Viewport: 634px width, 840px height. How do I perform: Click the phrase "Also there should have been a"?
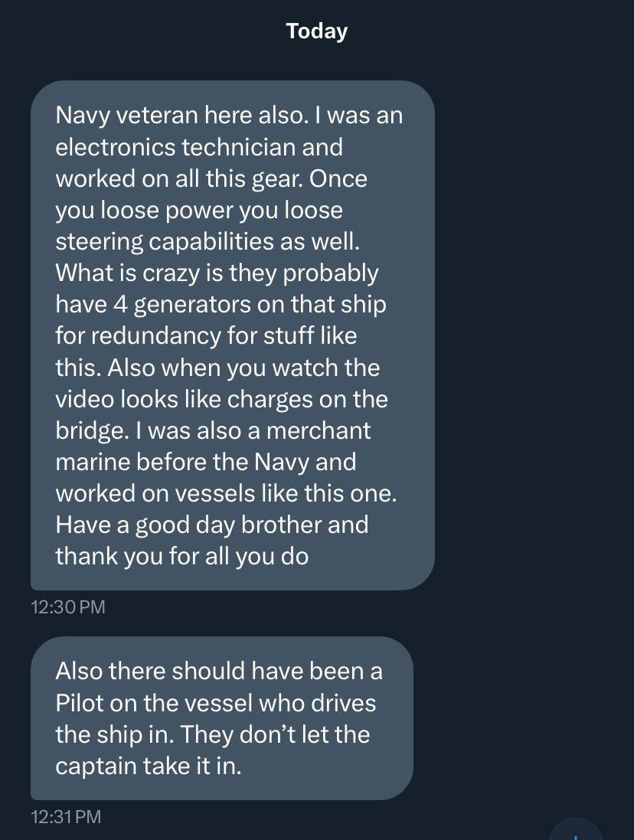coord(218,671)
